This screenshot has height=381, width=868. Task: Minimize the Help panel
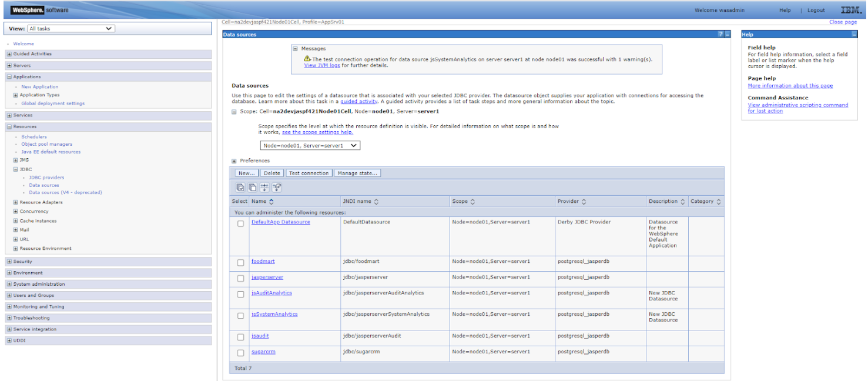(x=854, y=35)
